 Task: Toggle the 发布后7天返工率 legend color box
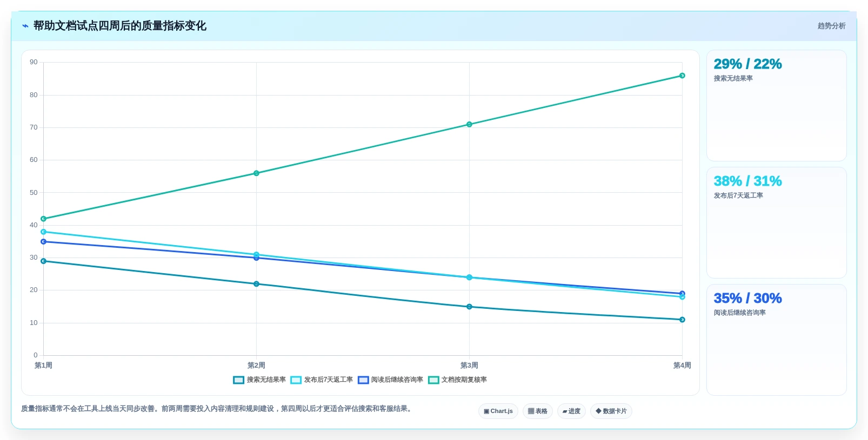coord(296,380)
